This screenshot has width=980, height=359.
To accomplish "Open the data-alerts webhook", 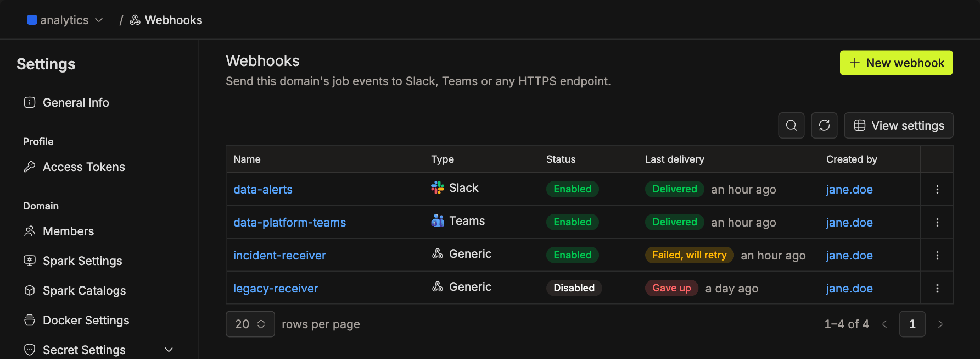I will tap(262, 189).
